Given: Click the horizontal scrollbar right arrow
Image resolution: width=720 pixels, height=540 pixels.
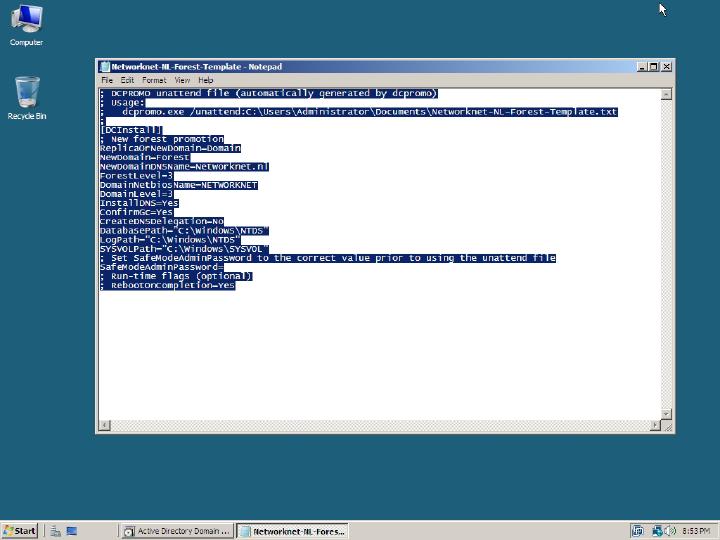Looking at the screenshot, I should 655,425.
